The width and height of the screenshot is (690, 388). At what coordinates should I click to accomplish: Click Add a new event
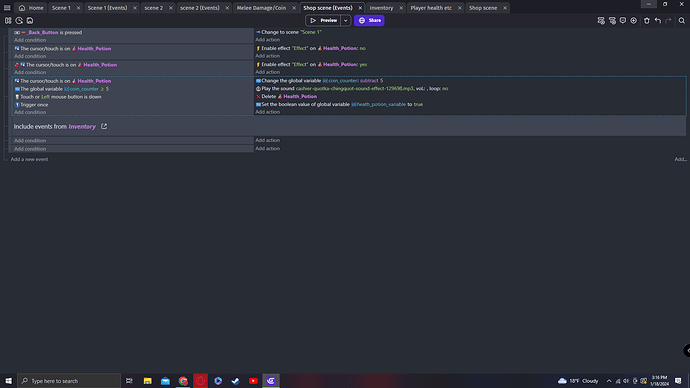[x=29, y=159]
